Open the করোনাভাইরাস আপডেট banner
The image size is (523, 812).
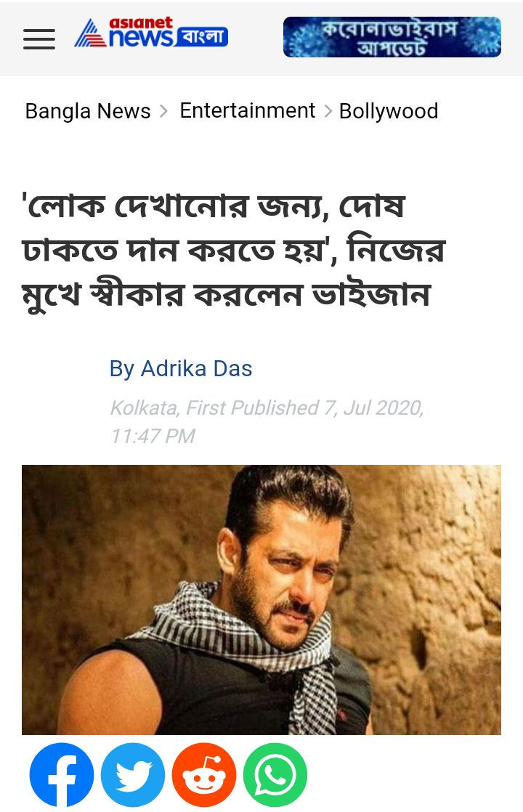(392, 37)
